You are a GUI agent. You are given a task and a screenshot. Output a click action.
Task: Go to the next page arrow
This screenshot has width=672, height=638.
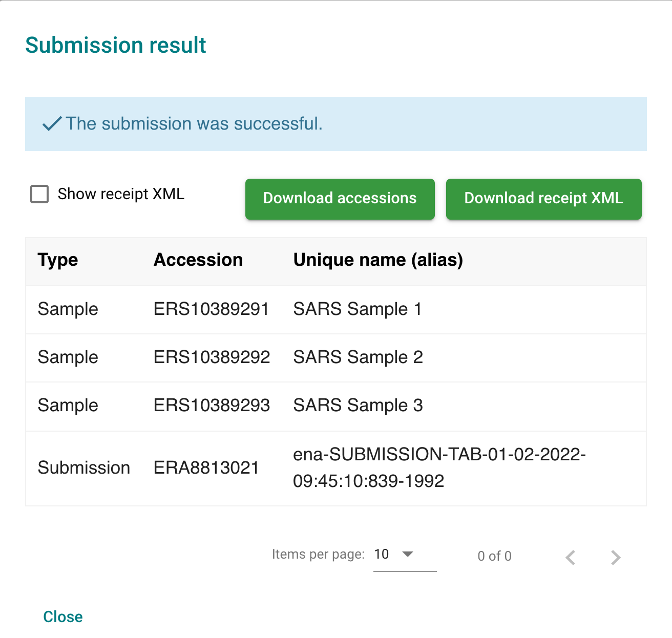coord(616,557)
